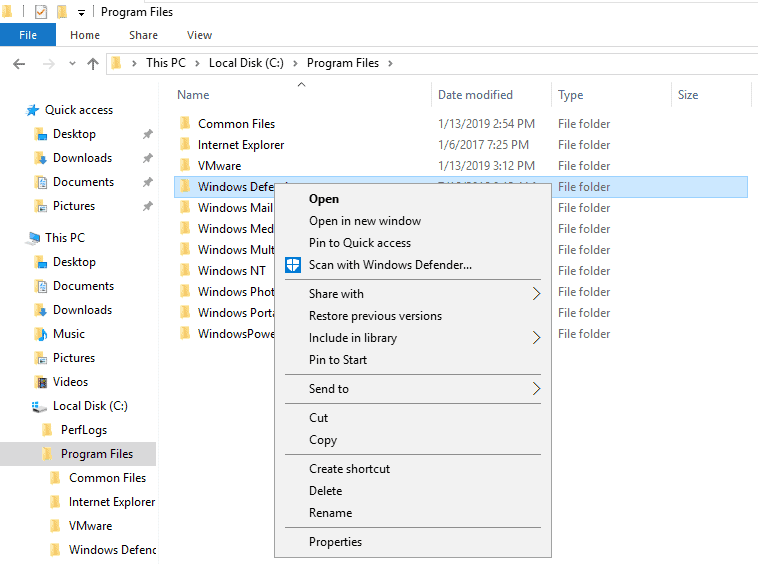Click the This PC computer icon in sidebar
Screen dimensions: 758x564
33,238
